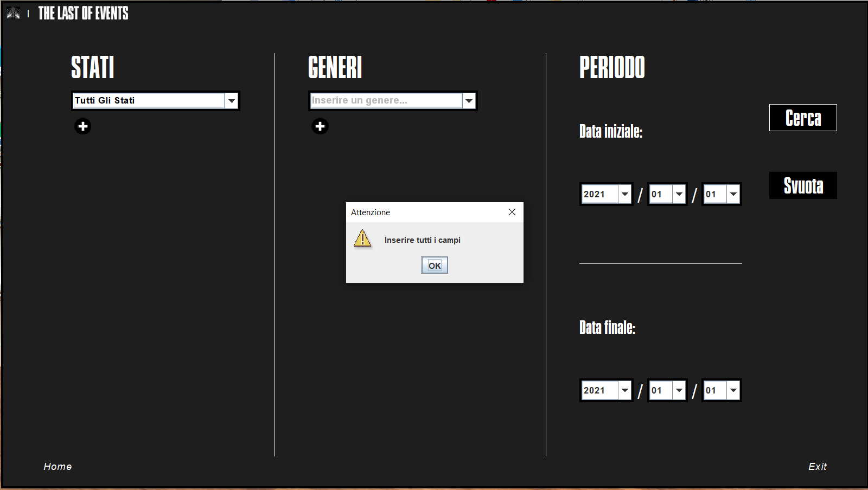Screen dimensions: 868x490
Task: Click the Exit link
Action: (x=818, y=467)
